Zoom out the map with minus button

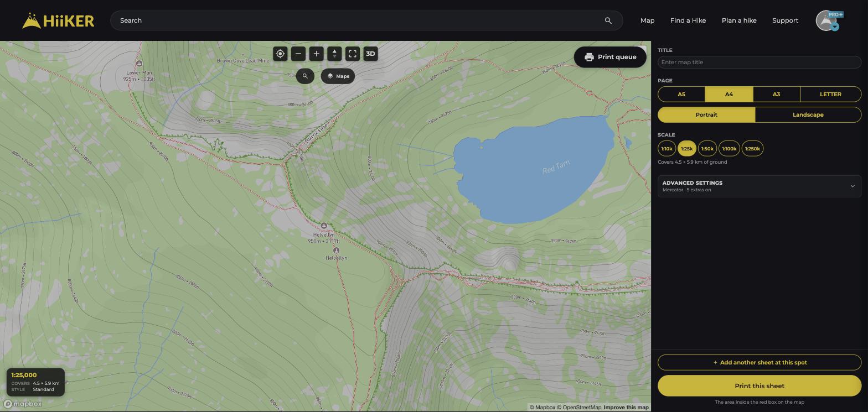pos(298,54)
